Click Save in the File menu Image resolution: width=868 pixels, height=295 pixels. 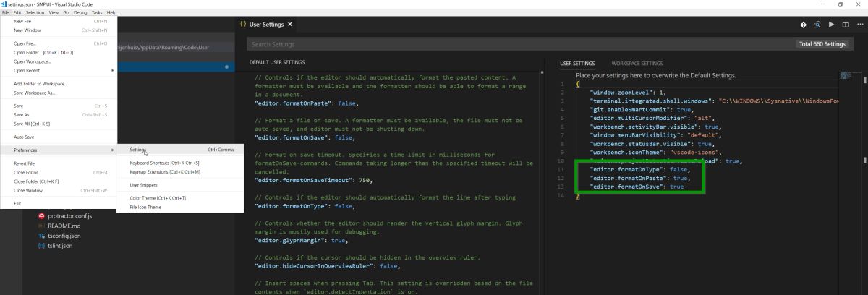[59, 106]
